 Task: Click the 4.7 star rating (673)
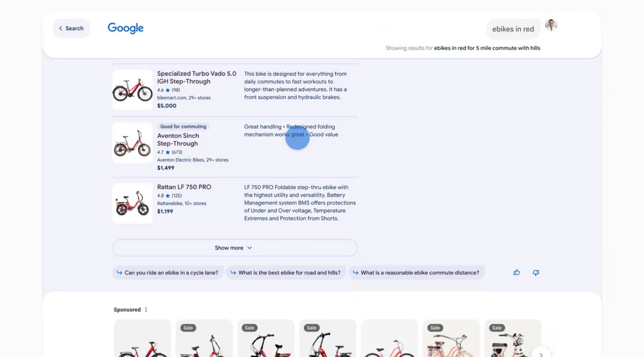pyautogui.click(x=170, y=152)
